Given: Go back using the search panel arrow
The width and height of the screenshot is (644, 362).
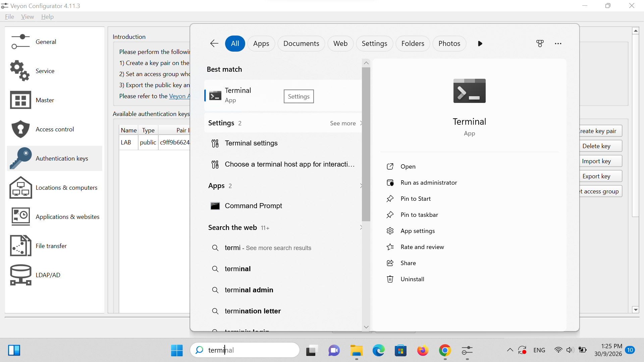Looking at the screenshot, I should pos(214,43).
